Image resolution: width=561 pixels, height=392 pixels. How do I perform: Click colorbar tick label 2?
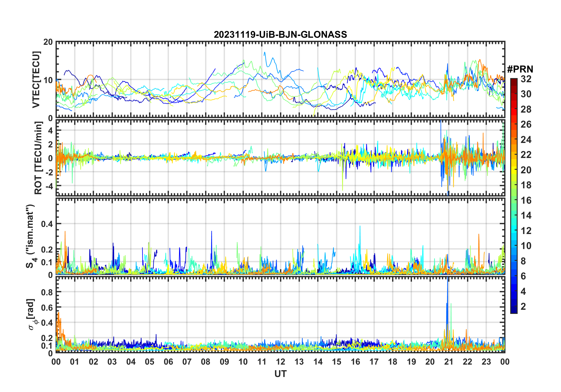tap(523, 307)
